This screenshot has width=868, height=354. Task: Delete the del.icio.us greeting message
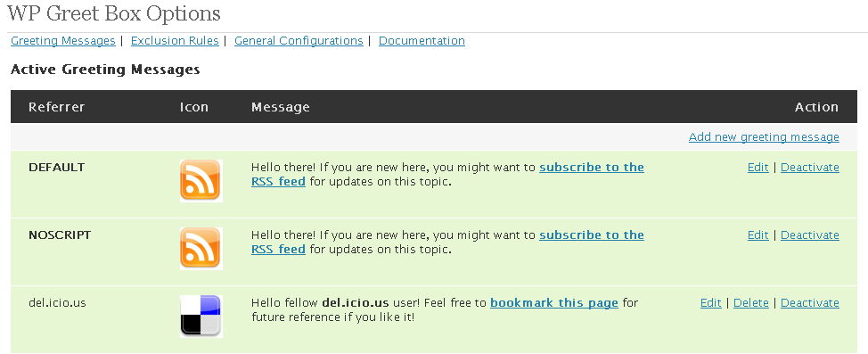pyautogui.click(x=751, y=303)
